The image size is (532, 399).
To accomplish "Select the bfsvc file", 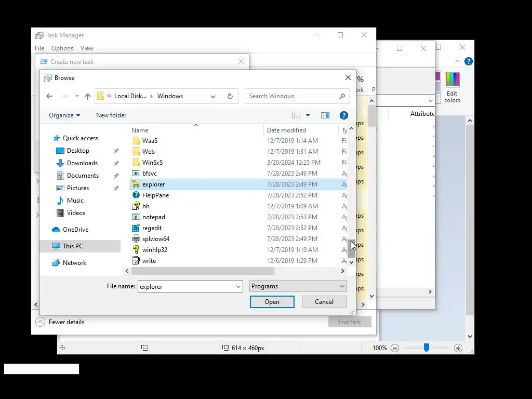I will (x=238, y=174).
